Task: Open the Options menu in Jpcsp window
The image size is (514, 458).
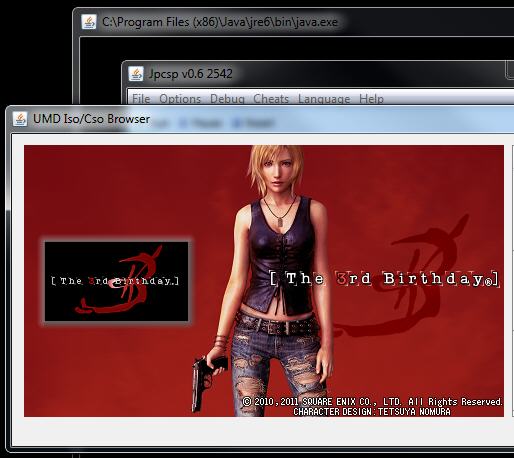Action: pyautogui.click(x=180, y=99)
